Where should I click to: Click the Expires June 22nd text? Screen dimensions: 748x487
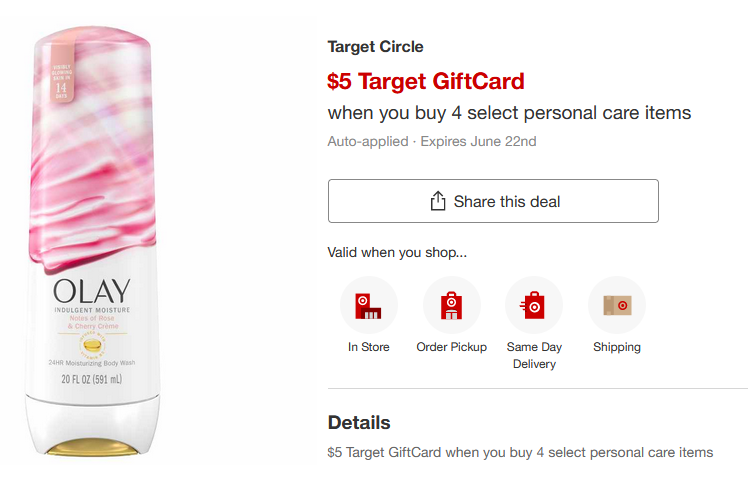tap(478, 142)
